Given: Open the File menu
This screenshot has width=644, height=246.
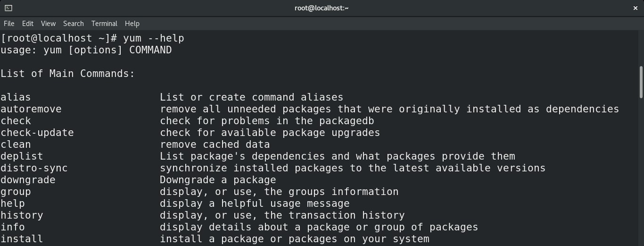Looking at the screenshot, I should coord(9,23).
